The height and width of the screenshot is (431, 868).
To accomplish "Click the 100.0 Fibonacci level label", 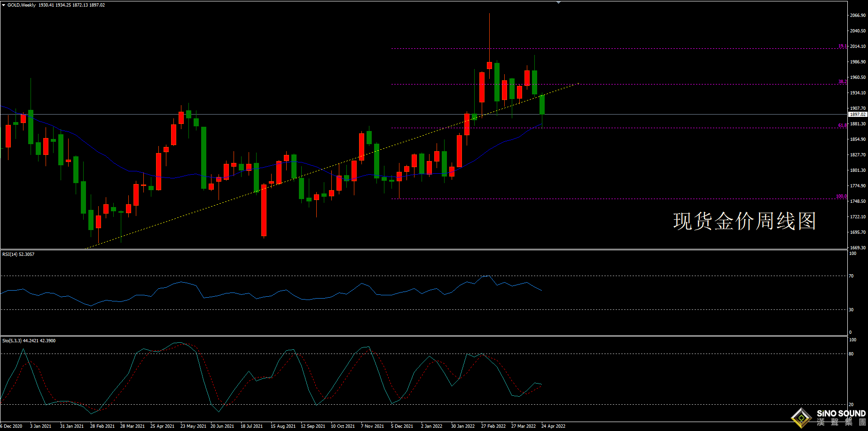I will coord(841,196).
